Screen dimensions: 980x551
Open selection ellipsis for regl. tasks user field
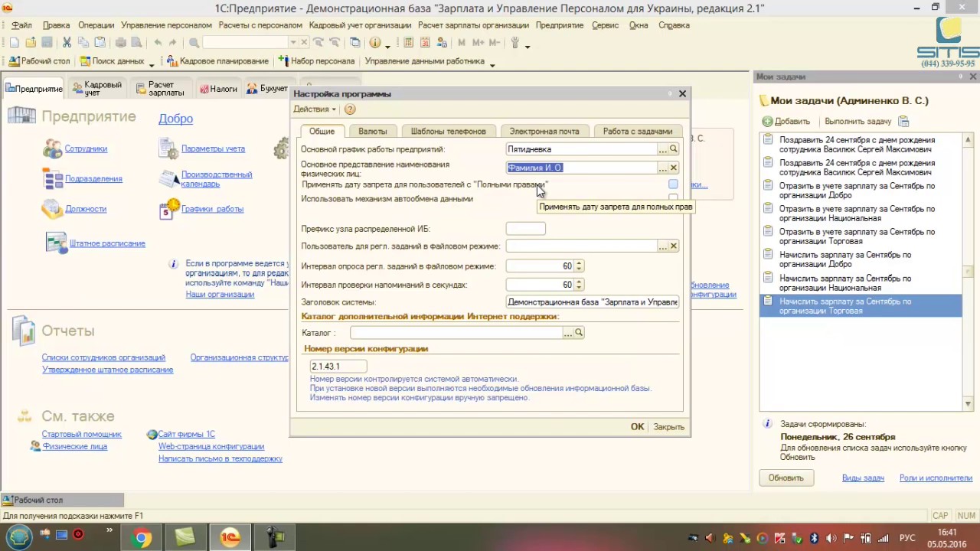click(x=663, y=246)
